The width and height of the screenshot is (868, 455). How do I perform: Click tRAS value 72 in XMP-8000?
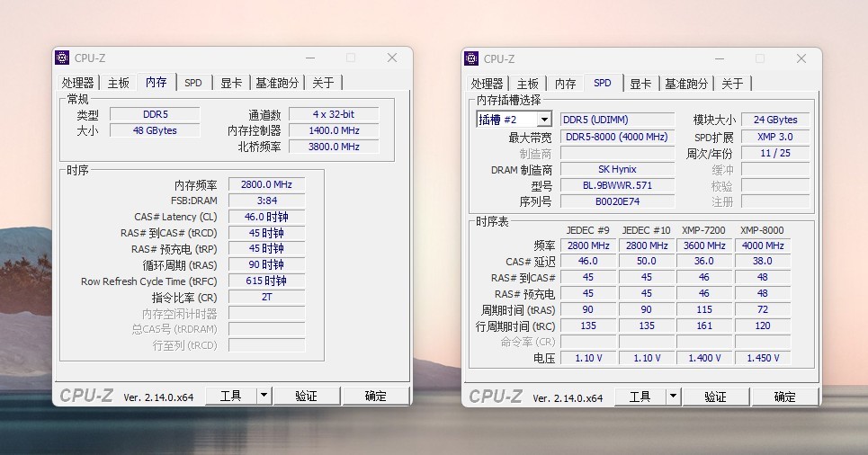pyautogui.click(x=763, y=309)
